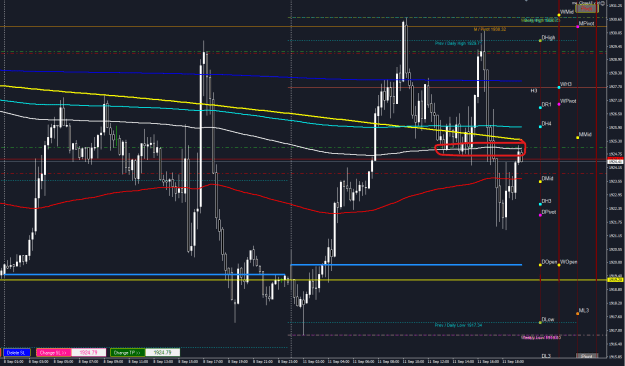Select the ML3 orange marker dot
This screenshot has height=366, width=625.
[x=578, y=313]
